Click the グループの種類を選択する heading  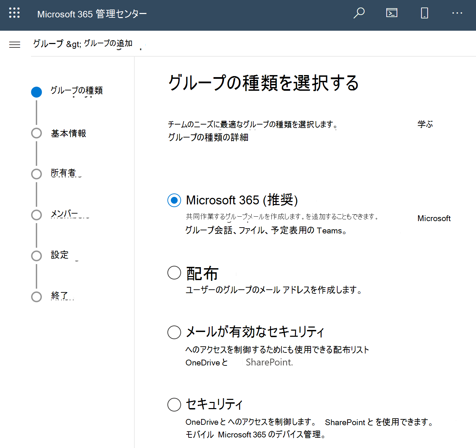pyautogui.click(x=264, y=83)
